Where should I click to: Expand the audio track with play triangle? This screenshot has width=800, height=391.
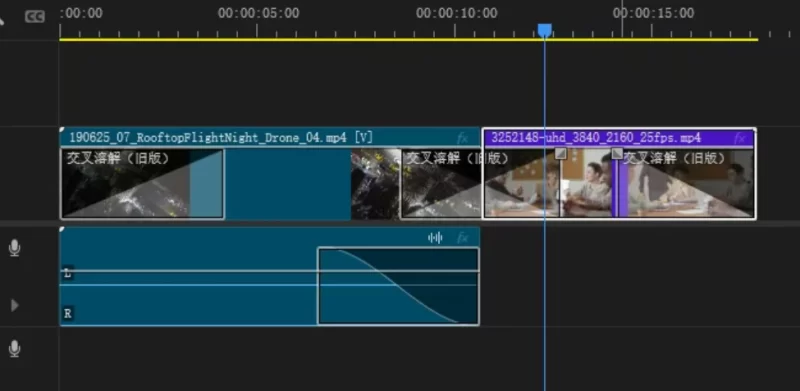(15, 305)
